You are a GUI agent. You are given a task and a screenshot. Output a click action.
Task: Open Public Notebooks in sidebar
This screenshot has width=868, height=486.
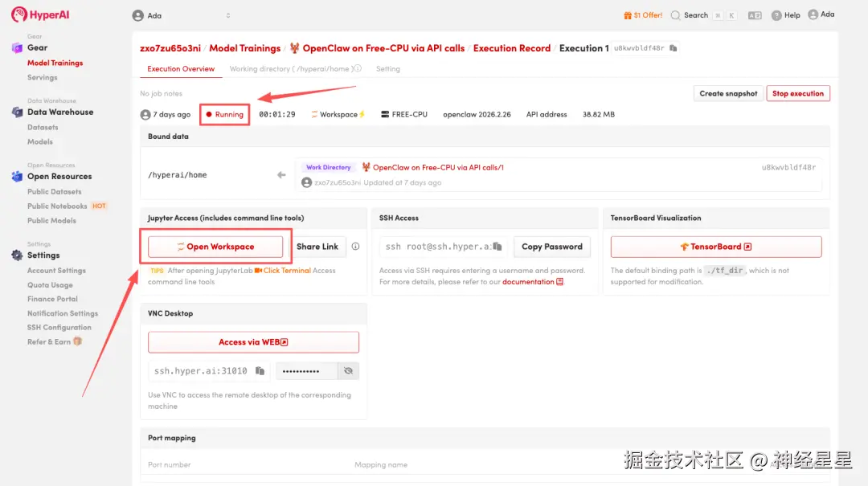point(57,206)
